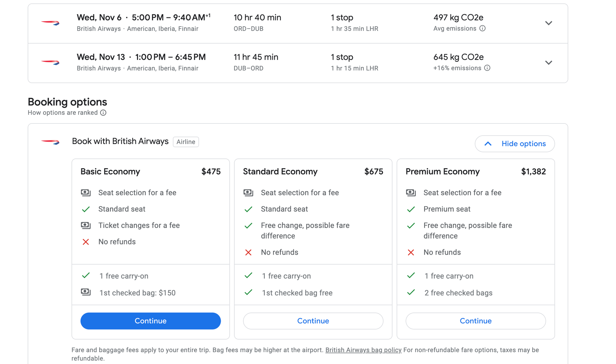Viewport: 616px width, 364px height.
Task: Collapse options using Hide options
Action: coord(515,144)
